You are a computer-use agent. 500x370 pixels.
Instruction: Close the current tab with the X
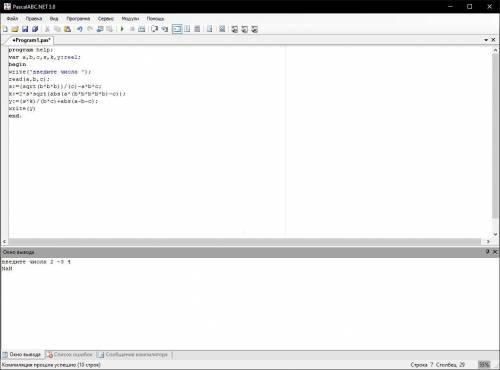pyautogui.click(x=493, y=40)
